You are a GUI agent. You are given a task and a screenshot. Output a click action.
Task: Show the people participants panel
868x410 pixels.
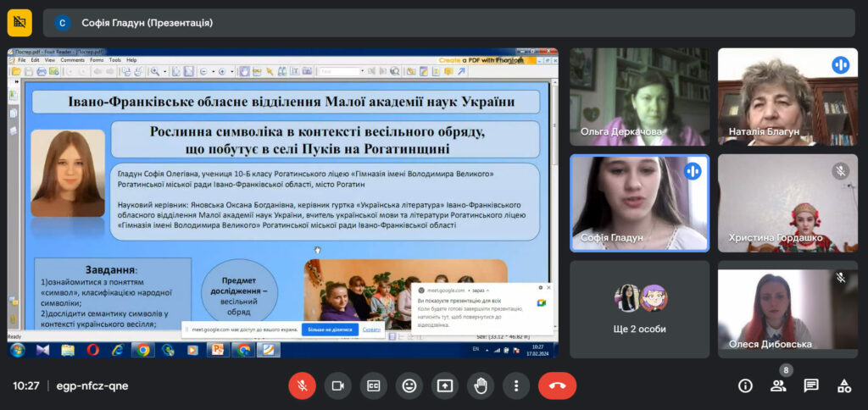click(778, 385)
